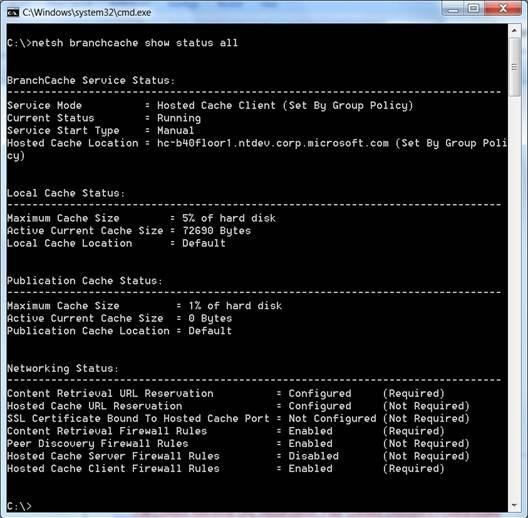The image size is (528, 518).
Task: Click the '0 Bytes' value
Action: click(x=210, y=318)
